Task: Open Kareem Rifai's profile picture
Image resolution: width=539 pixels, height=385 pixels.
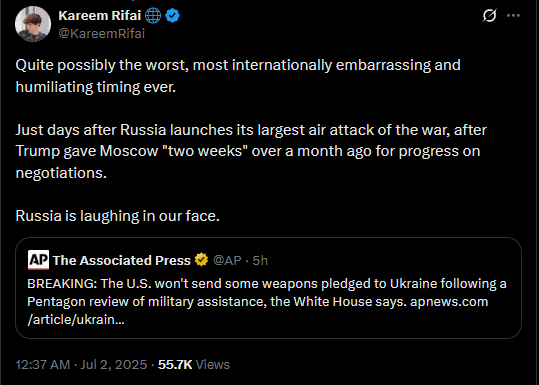Action: [x=33, y=24]
